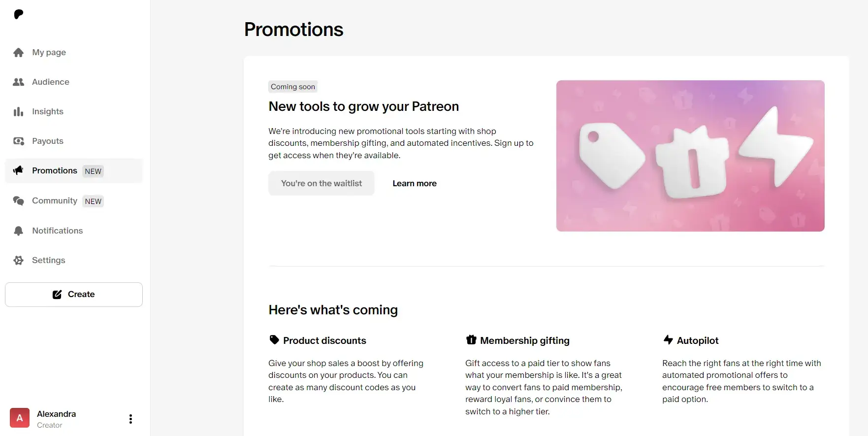Click You're on the waitlist button
Screen dimensions: 868x436
pos(321,183)
